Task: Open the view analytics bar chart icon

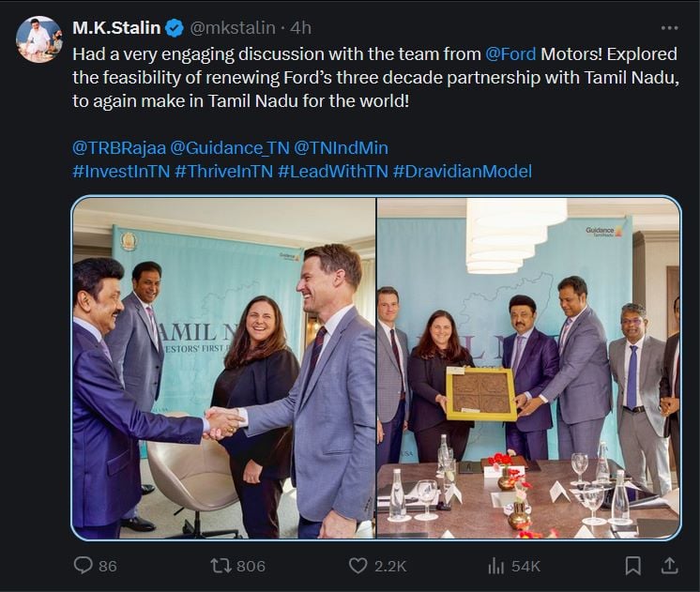Action: click(x=496, y=566)
